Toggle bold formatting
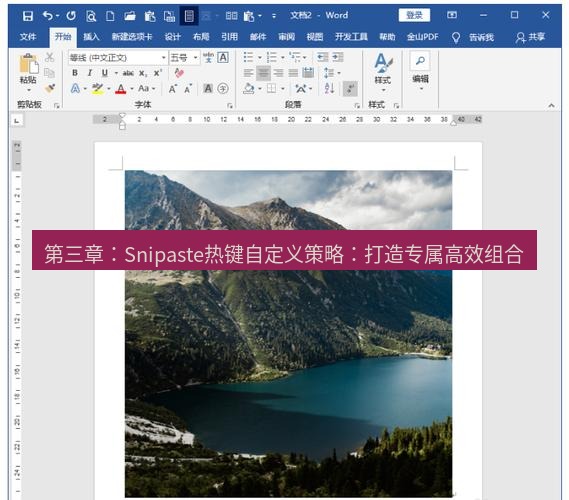Screen dimensions: 569x500 [75, 73]
